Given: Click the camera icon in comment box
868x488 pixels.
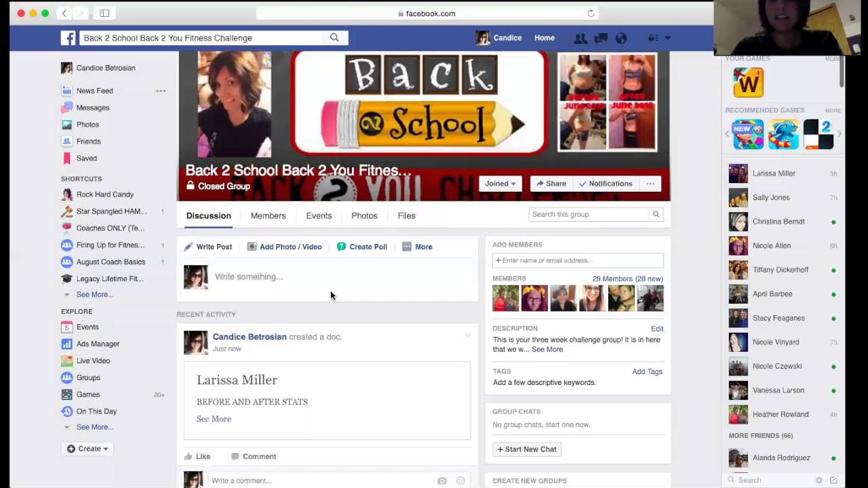Looking at the screenshot, I should point(442,481).
